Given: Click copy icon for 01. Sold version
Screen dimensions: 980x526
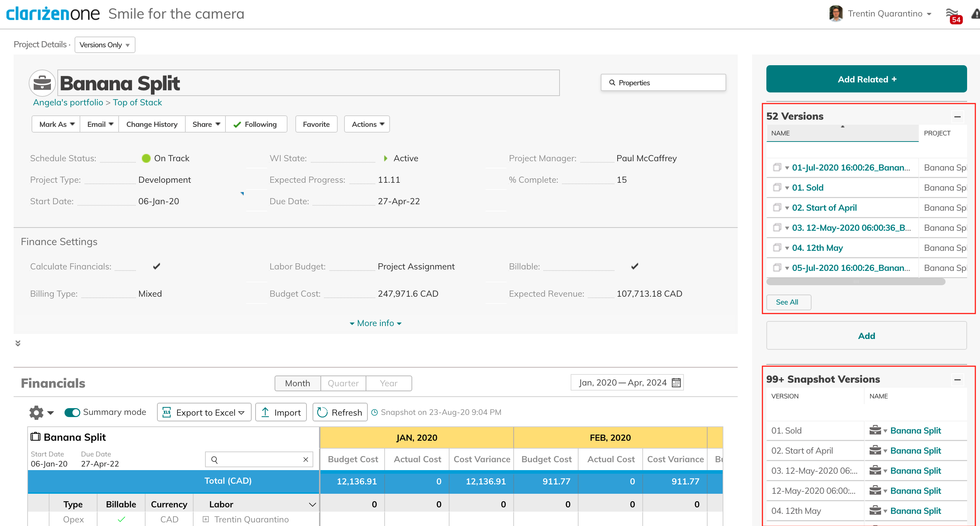Looking at the screenshot, I should click(x=777, y=187).
